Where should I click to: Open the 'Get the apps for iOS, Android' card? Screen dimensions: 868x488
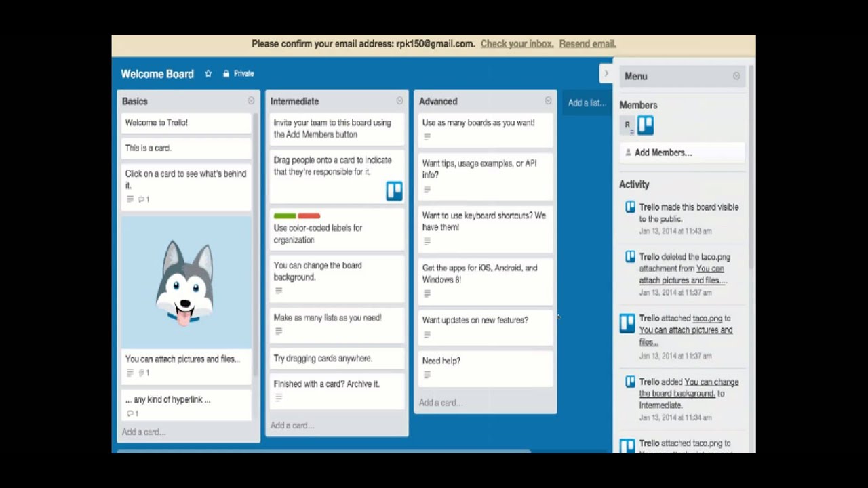pos(486,281)
